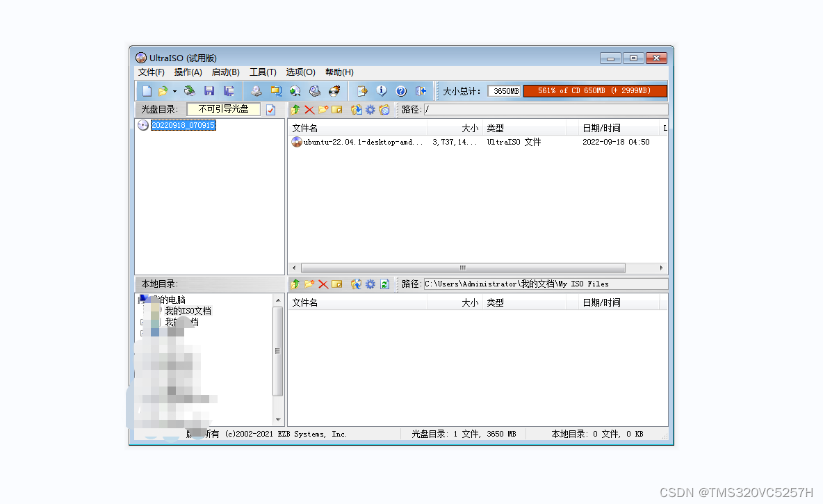Click the 2022-09-18 04:50 date cell

tap(616, 142)
